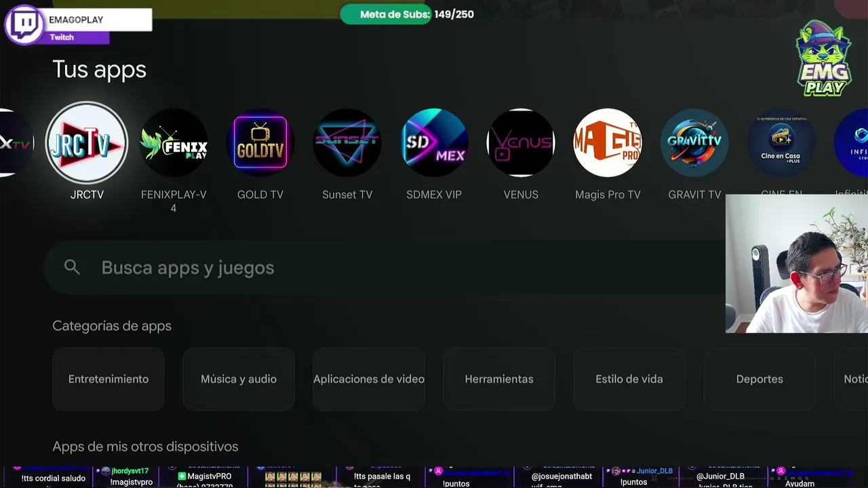Viewport: 868px width, 488px height.
Task: Open the Cine en Casa Plus icon
Action: pyautogui.click(x=781, y=143)
